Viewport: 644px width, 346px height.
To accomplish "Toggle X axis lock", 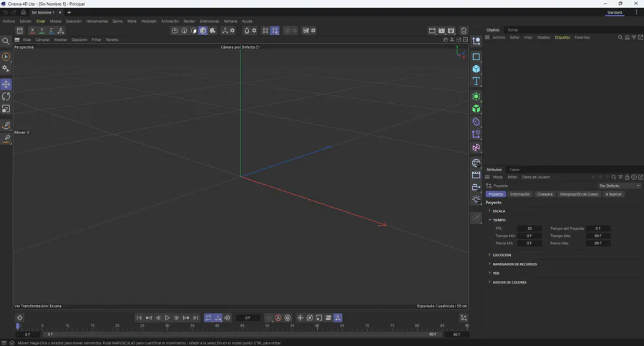I will (32, 30).
